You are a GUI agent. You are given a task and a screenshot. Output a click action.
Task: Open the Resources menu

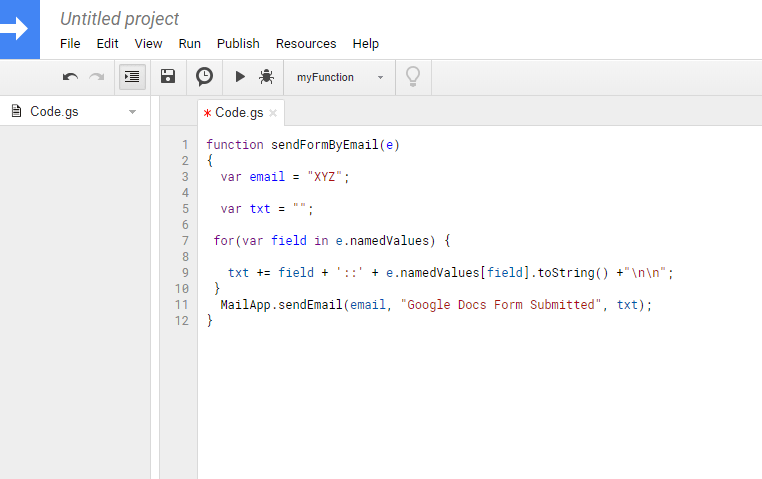[x=306, y=44]
